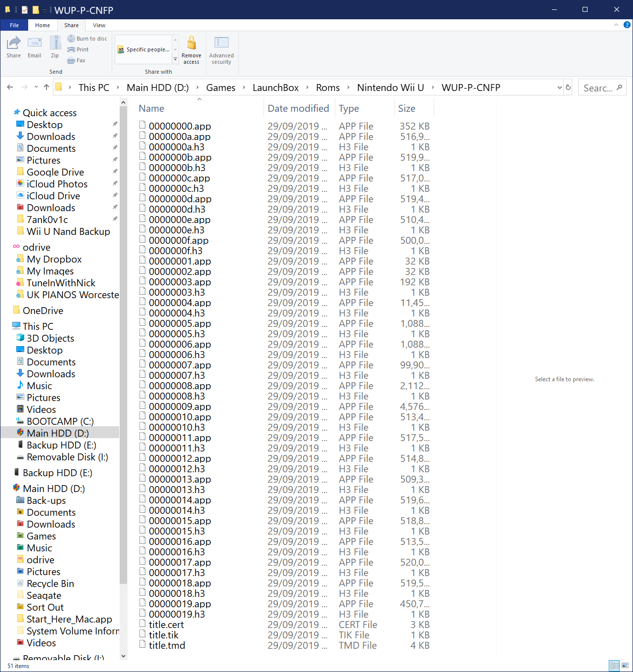Open Start_Here_Mac.app in navigation pane
The height and width of the screenshot is (672, 633).
[69, 619]
